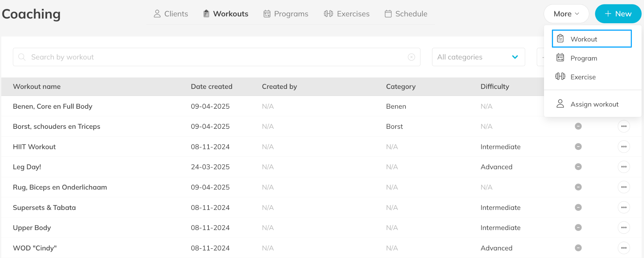Collapse the More dropdown menu
The height and width of the screenshot is (258, 644).
coord(566,14)
